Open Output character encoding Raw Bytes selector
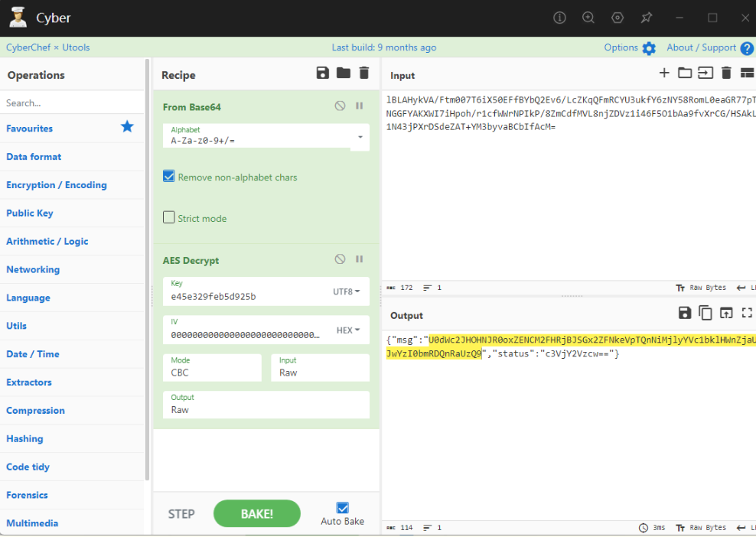This screenshot has width=756, height=537. click(701, 528)
